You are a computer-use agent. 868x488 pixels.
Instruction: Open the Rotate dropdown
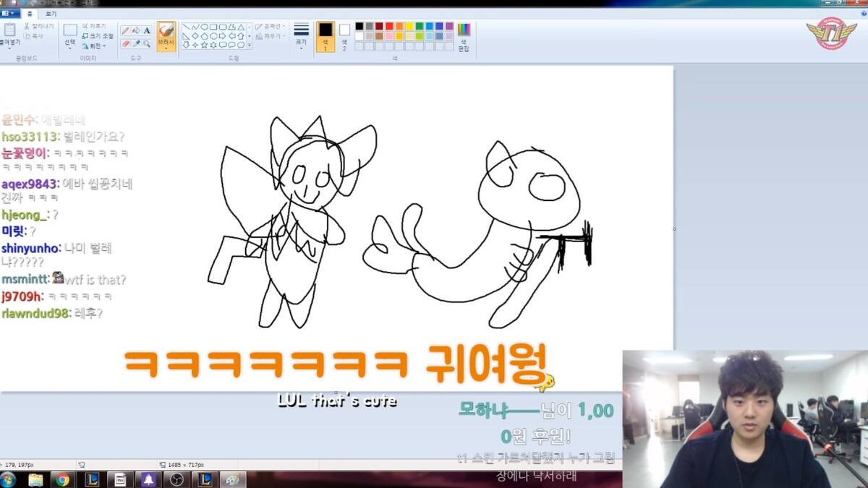(x=95, y=46)
